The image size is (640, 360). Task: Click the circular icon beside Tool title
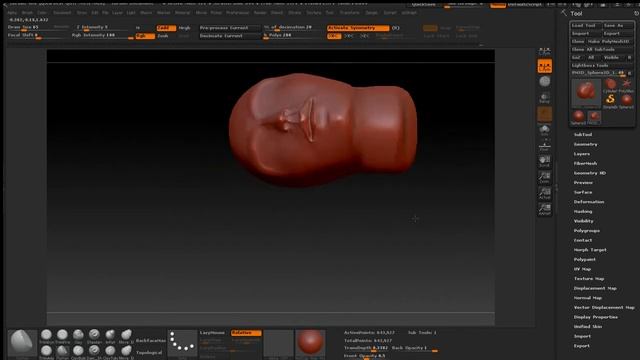(x=636, y=13)
